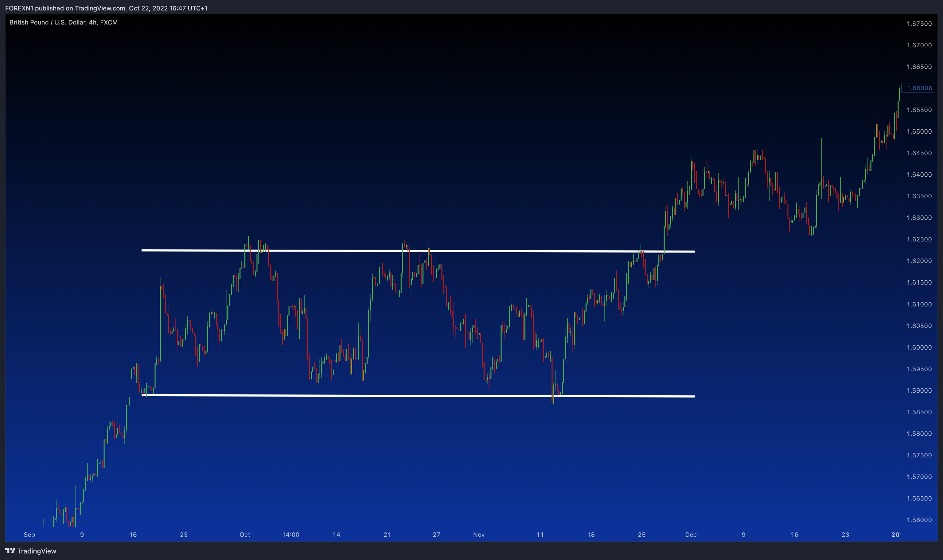Screen dimensions: 943x560
Task: Click the 1.64000 price axis label
Action: tap(919, 174)
